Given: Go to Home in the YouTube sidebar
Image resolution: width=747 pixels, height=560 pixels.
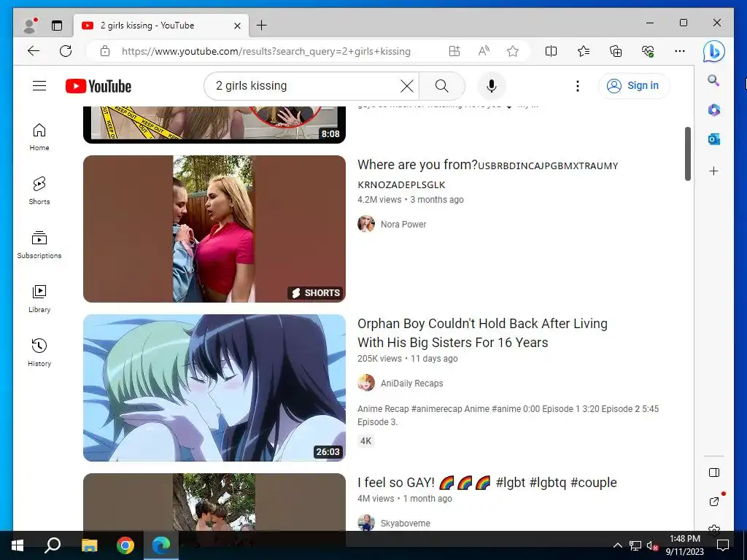Looking at the screenshot, I should 39,137.
